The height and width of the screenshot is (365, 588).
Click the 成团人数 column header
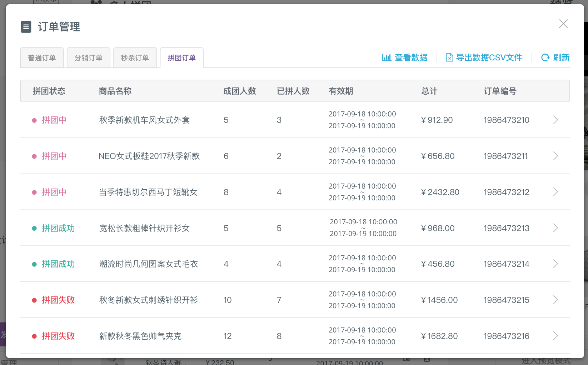(x=240, y=91)
